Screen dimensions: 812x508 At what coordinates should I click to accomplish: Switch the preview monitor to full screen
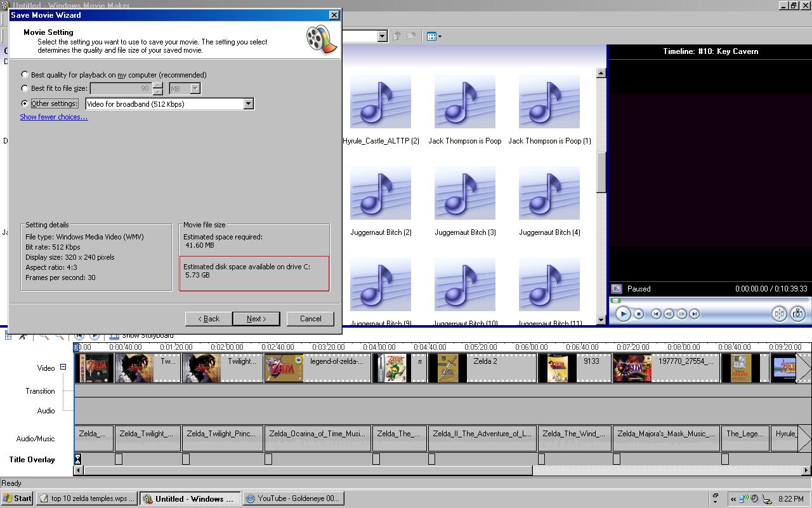click(616, 288)
